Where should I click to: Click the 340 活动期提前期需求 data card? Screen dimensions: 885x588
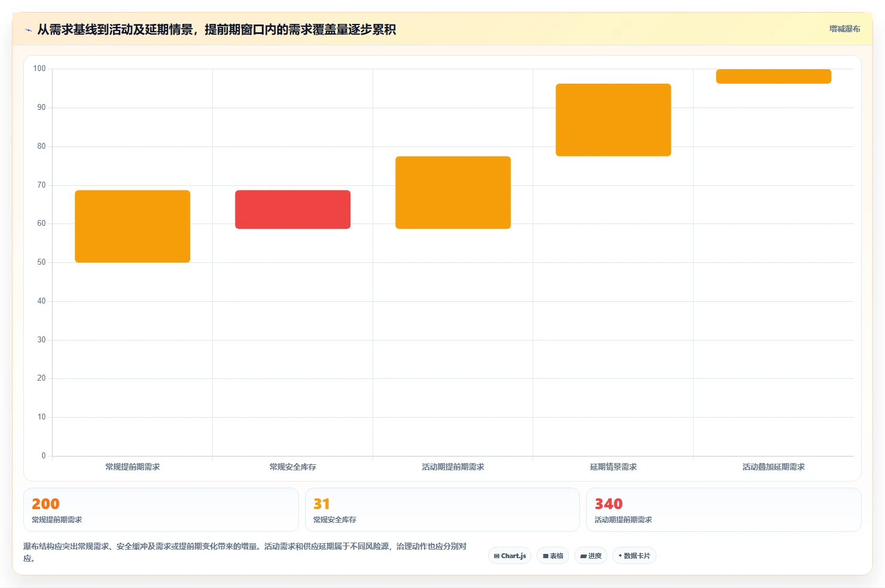click(x=724, y=510)
